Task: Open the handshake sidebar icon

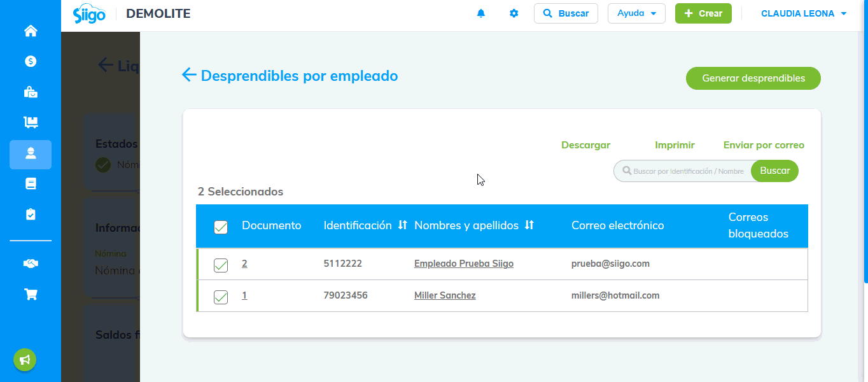Action: pyautogui.click(x=31, y=264)
